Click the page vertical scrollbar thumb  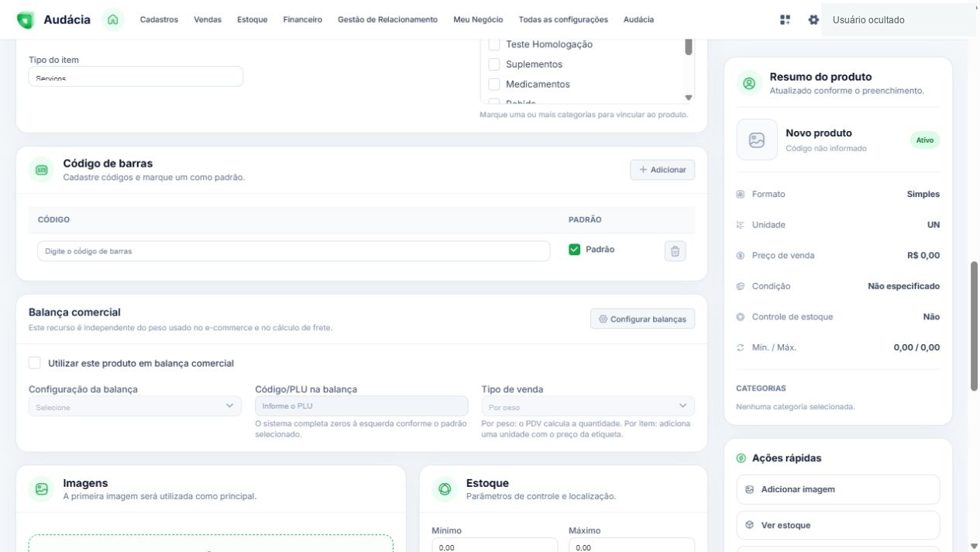pyautogui.click(x=975, y=326)
